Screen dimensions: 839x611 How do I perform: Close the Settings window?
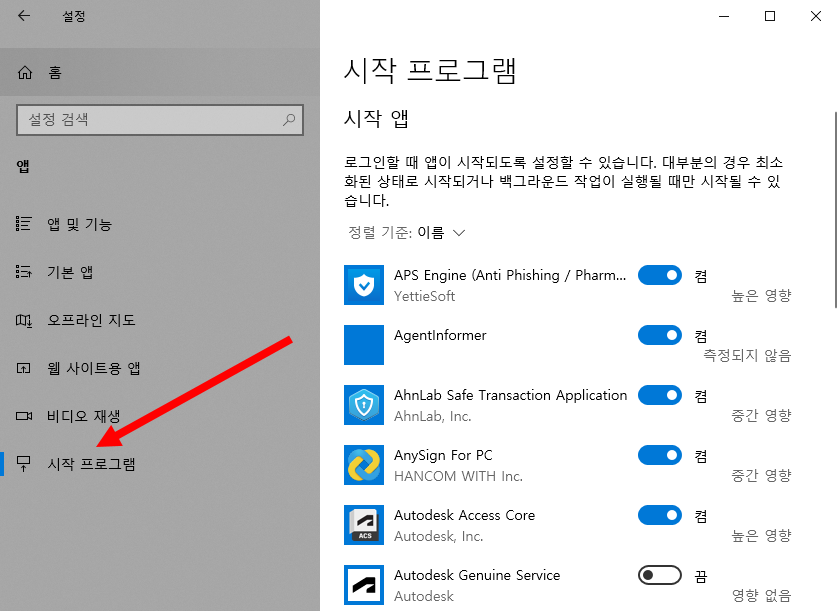[x=815, y=16]
